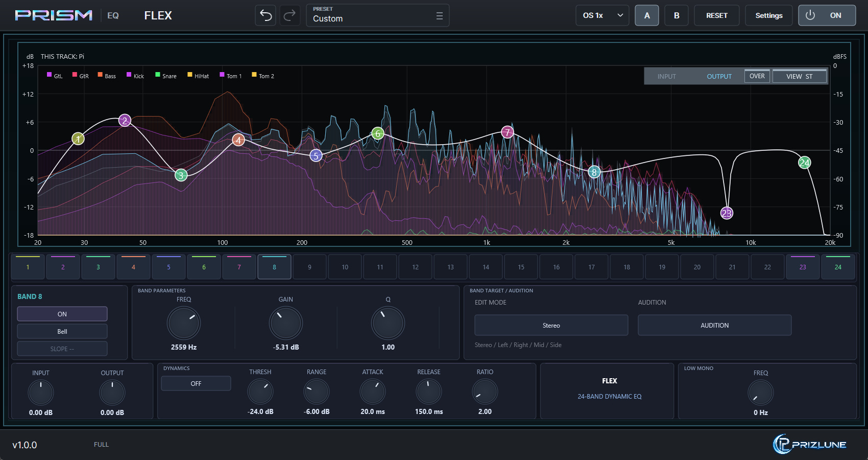Select band tab 8

point(274,267)
